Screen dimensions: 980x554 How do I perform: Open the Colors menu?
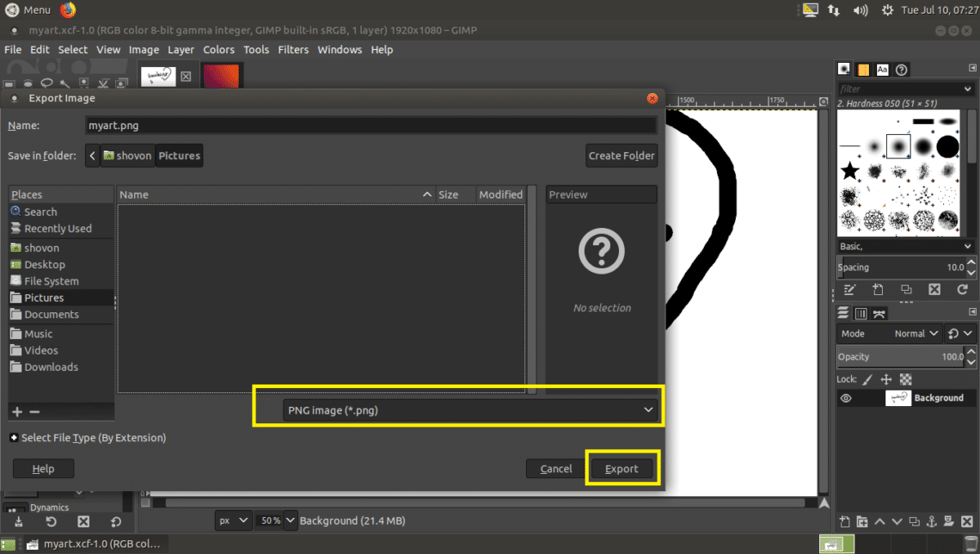pos(218,50)
